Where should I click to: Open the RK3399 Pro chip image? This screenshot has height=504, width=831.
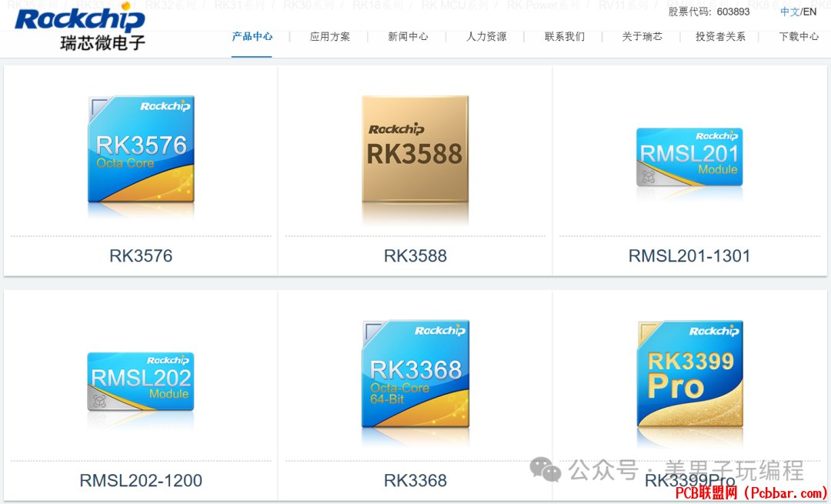(x=689, y=374)
